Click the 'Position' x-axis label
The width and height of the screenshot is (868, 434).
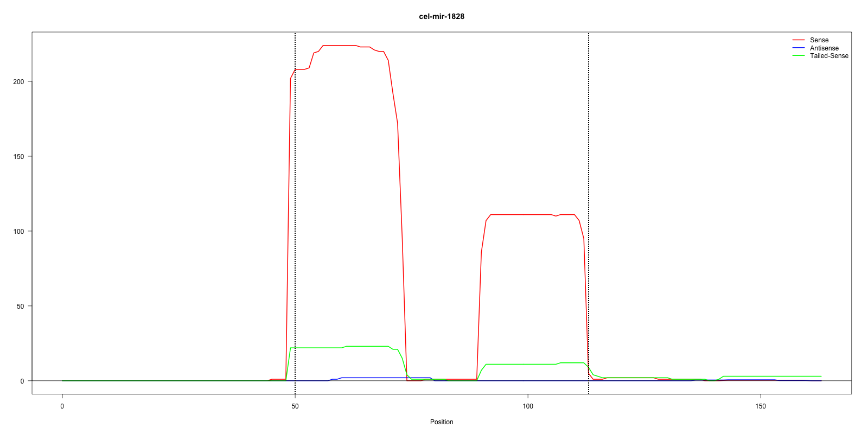click(442, 422)
